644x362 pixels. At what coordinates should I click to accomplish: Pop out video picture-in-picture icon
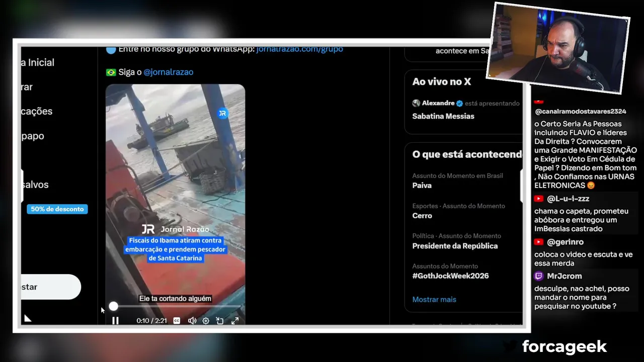220,321
